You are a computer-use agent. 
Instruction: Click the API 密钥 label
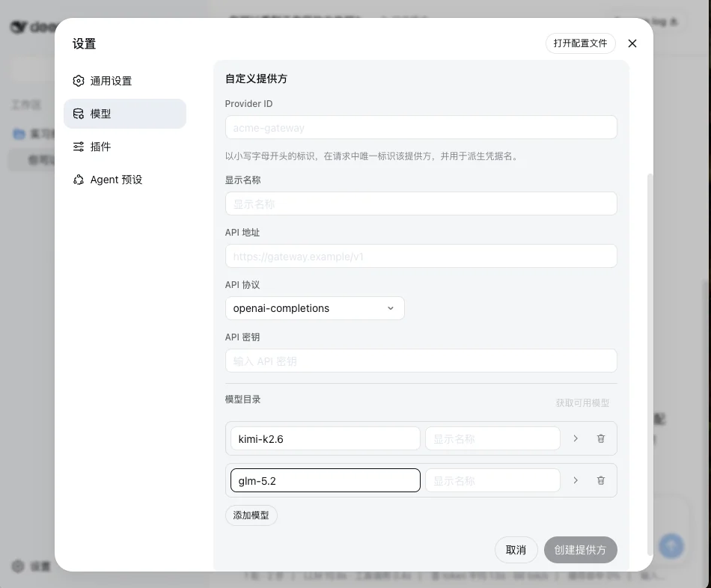(242, 337)
